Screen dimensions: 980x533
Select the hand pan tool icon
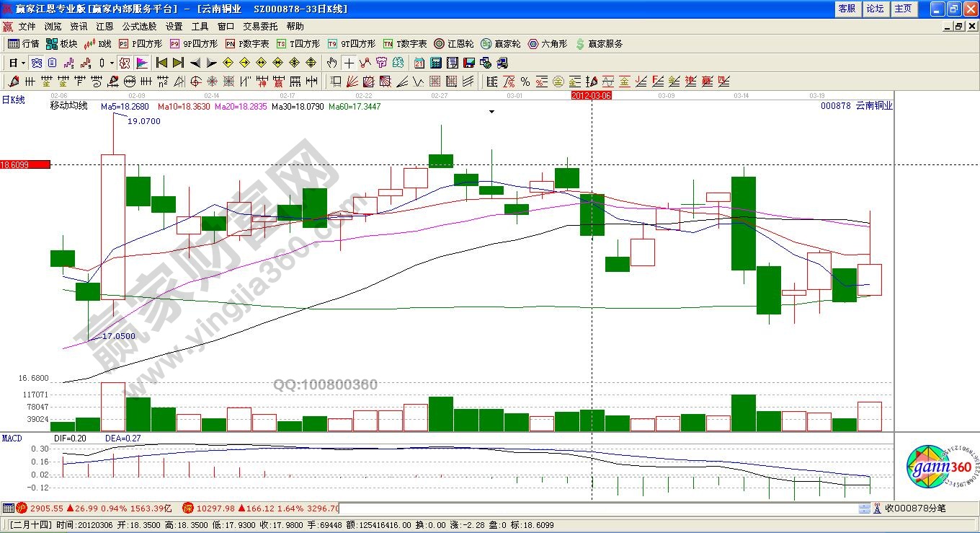(x=331, y=63)
